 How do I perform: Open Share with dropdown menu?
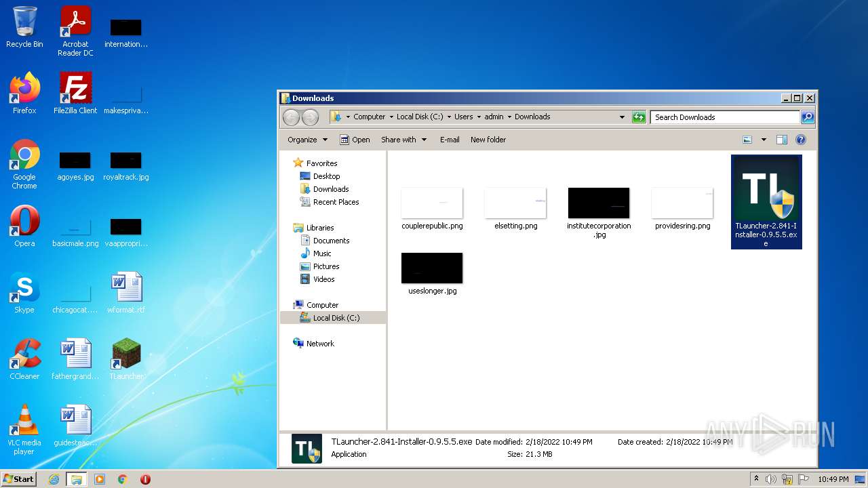(403, 140)
